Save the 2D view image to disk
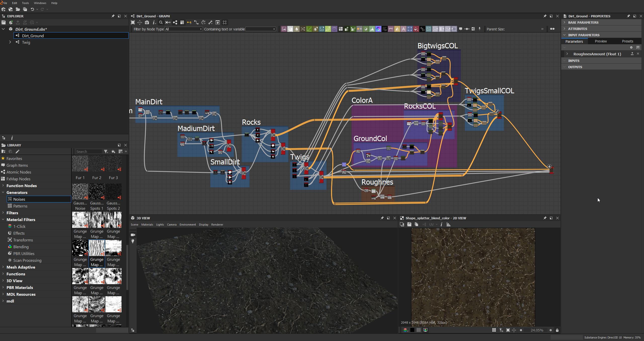The image size is (644, 341). 409,225
